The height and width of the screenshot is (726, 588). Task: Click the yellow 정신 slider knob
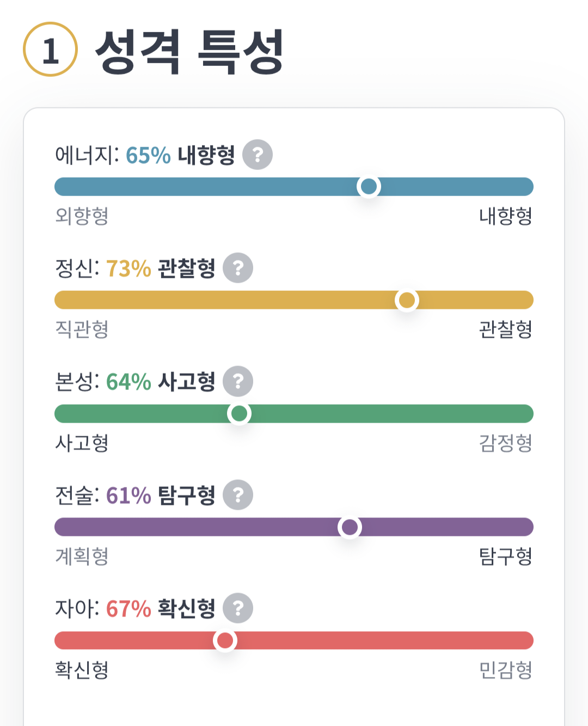click(407, 300)
